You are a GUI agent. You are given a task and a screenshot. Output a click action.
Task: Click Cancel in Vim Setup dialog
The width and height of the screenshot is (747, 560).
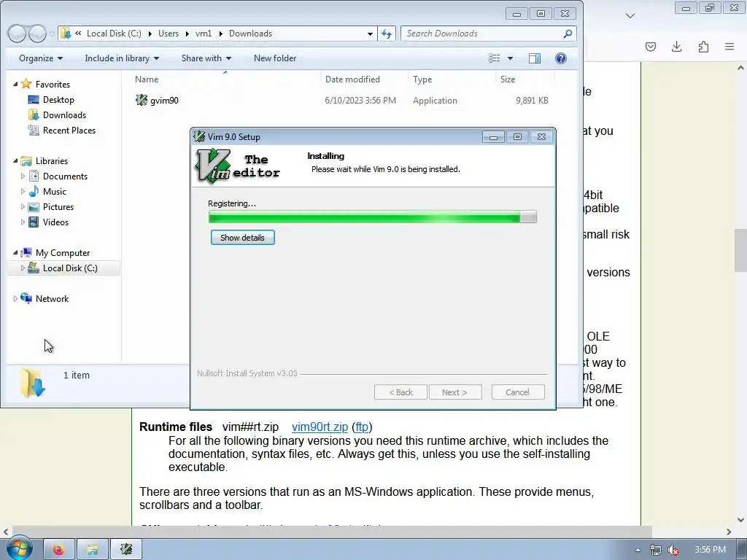[517, 392]
